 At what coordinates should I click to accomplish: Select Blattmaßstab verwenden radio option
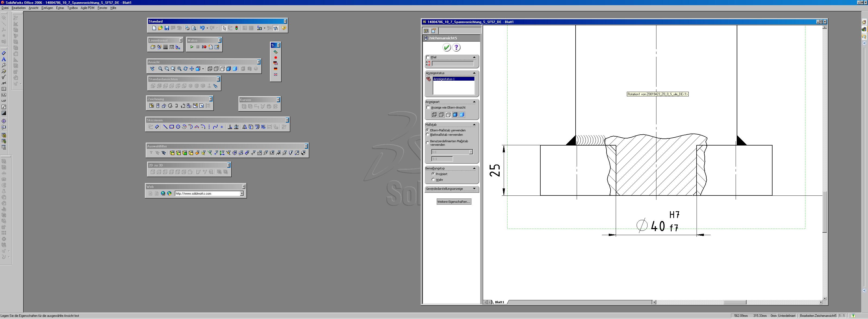point(427,135)
